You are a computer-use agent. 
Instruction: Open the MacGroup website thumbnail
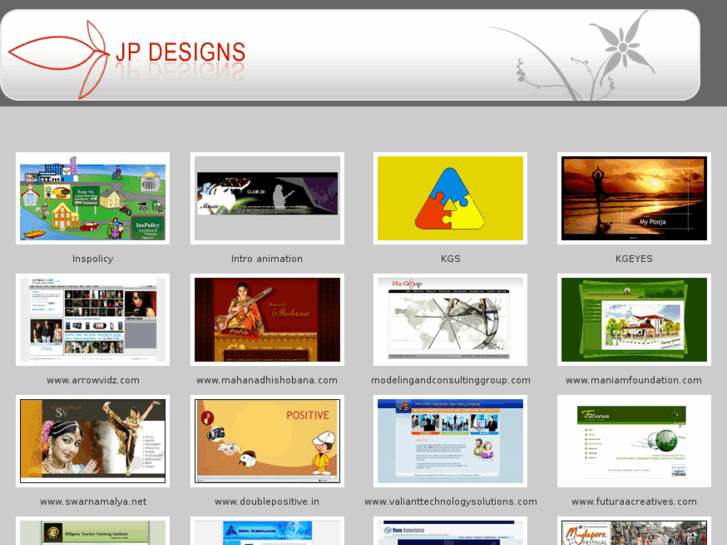click(x=450, y=320)
